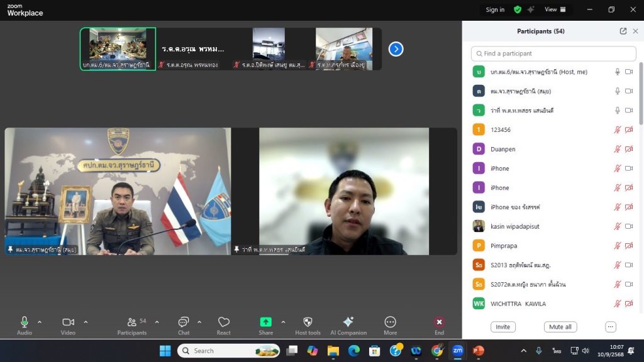Toggle microphone with the Audio button

pos(25,322)
